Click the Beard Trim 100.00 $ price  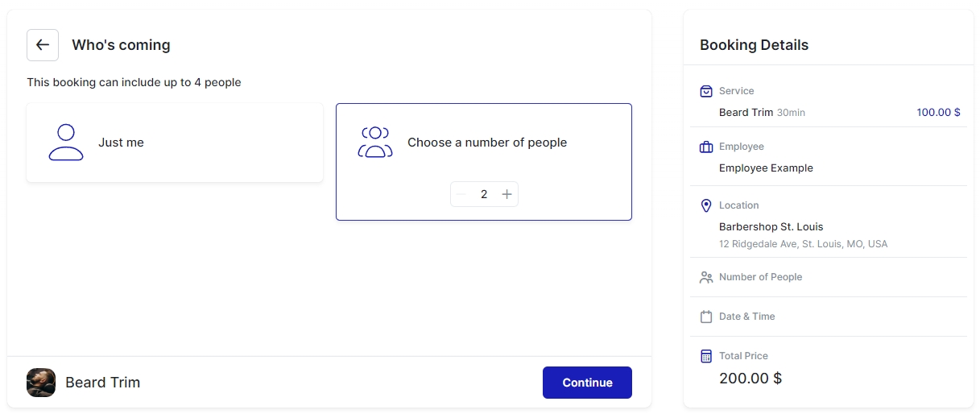point(938,113)
